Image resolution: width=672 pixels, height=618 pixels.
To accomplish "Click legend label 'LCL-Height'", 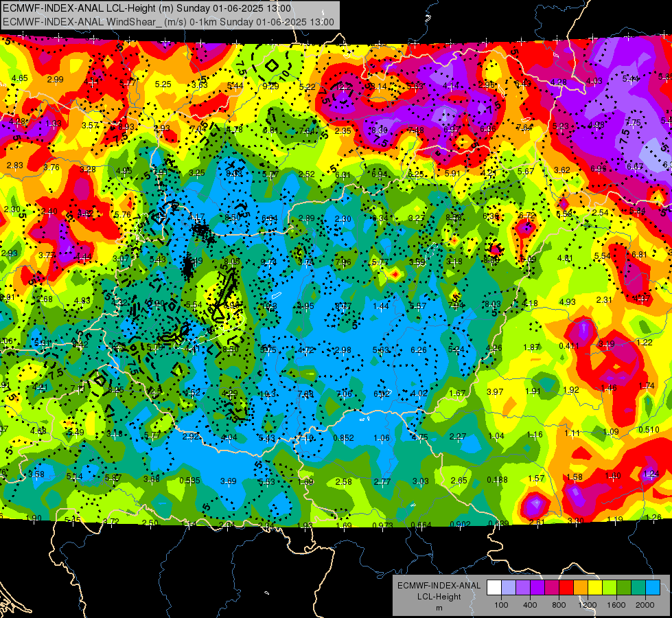I will (x=439, y=597).
